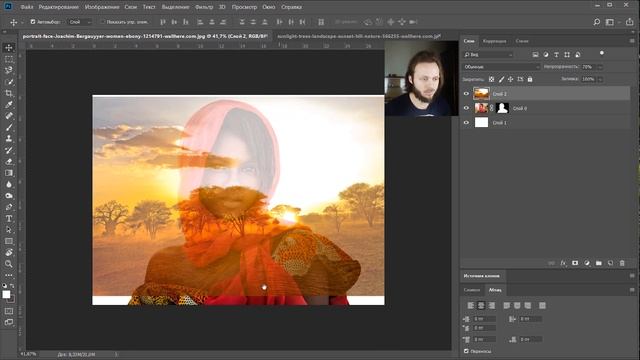Open the Изображение menu
This screenshot has width=640, height=360.
coord(102,7)
